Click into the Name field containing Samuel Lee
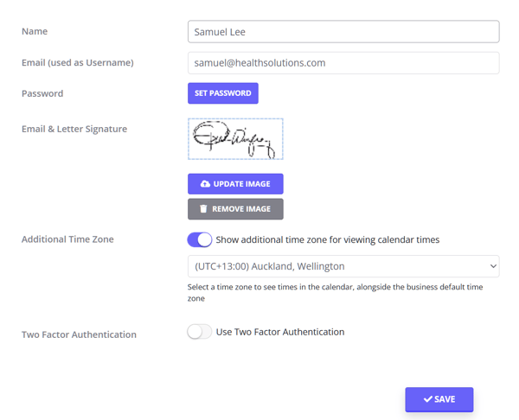Screen dimensions: 519x420 [343, 32]
